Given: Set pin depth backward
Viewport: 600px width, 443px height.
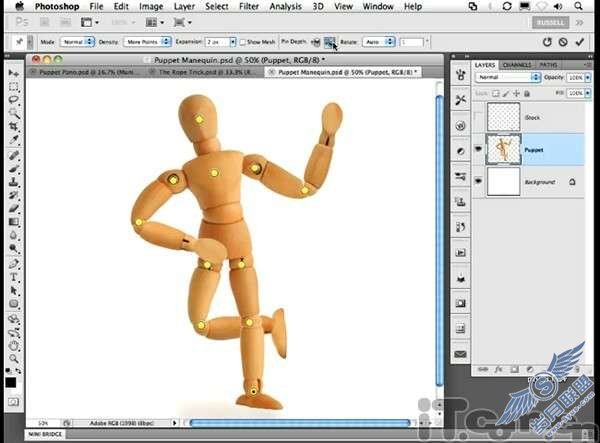Looking at the screenshot, I should click(329, 42).
